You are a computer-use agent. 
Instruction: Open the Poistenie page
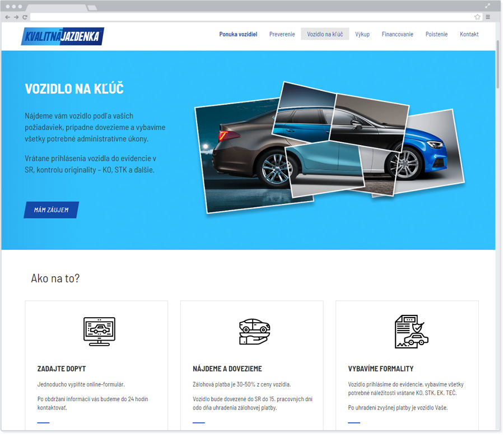(436, 34)
